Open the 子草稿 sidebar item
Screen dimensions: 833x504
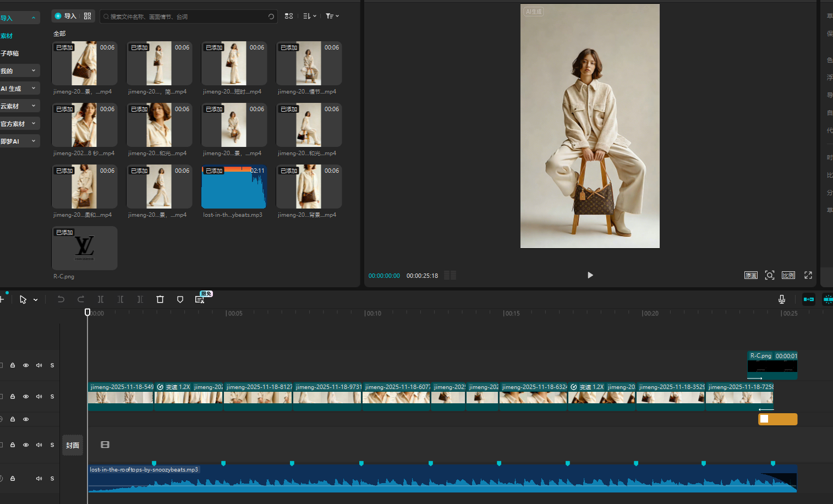coord(10,53)
